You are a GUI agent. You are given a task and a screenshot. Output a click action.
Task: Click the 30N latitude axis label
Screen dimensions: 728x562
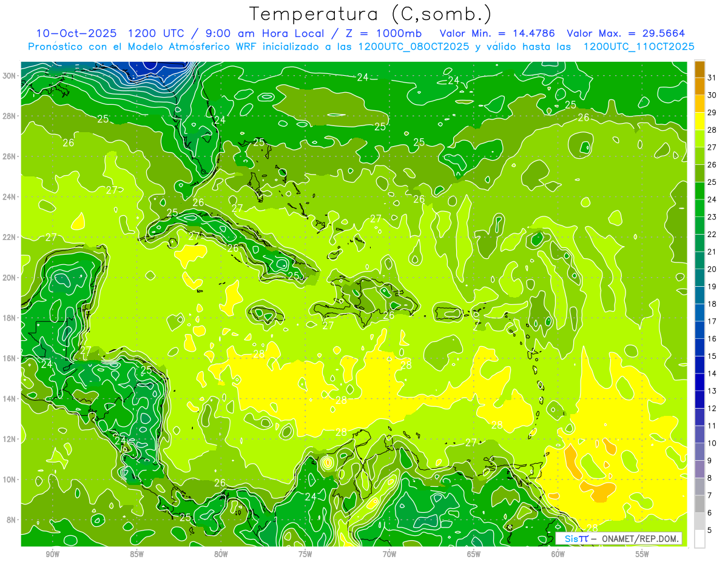10,76
